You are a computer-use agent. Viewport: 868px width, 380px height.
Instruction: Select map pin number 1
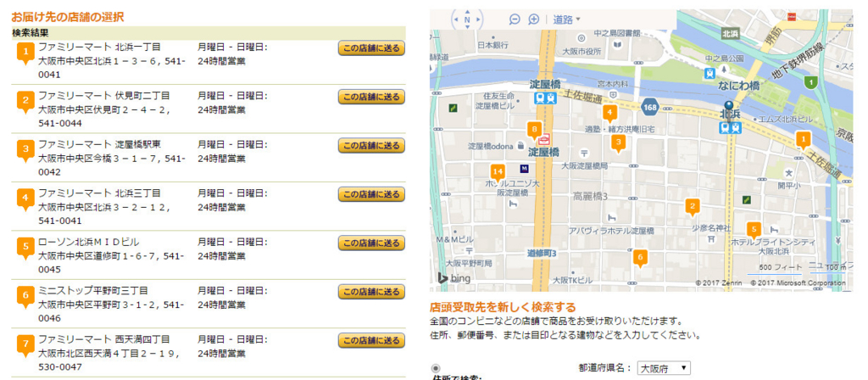click(x=804, y=140)
